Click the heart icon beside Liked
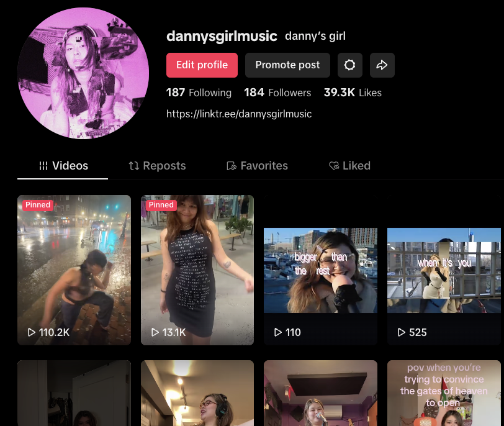Image resolution: width=504 pixels, height=426 pixels. (x=333, y=165)
